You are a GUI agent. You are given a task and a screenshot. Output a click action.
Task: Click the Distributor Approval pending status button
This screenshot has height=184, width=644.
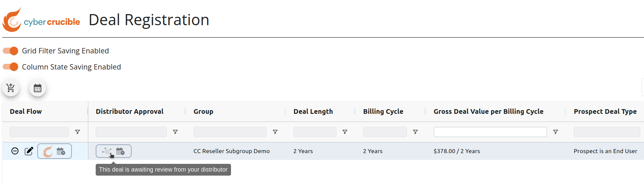coord(113,151)
